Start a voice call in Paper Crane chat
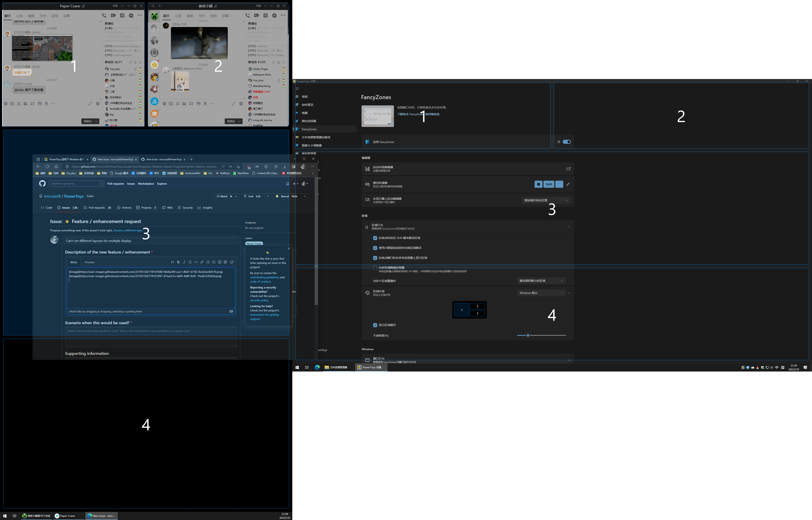The height and width of the screenshot is (520, 812). tap(104, 15)
